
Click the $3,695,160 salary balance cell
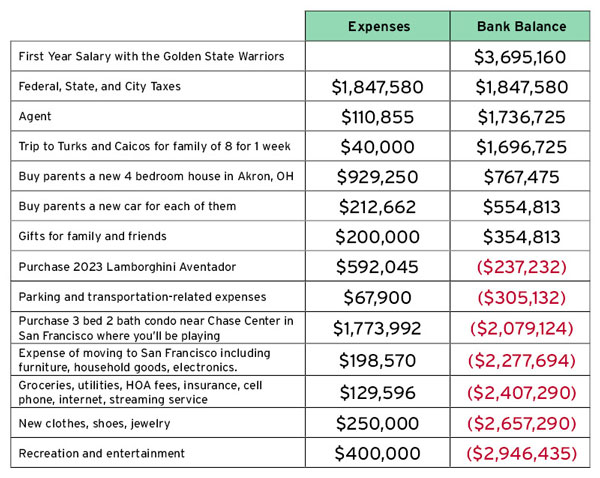pos(520,57)
